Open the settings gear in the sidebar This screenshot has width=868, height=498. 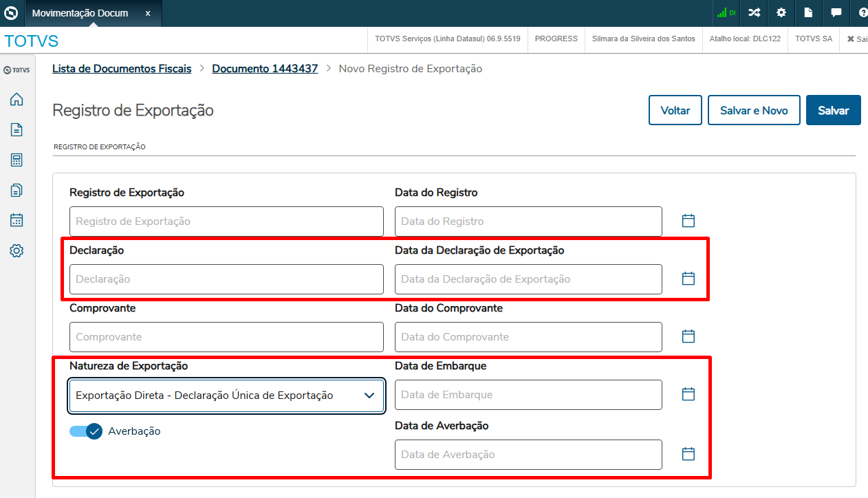click(x=17, y=251)
